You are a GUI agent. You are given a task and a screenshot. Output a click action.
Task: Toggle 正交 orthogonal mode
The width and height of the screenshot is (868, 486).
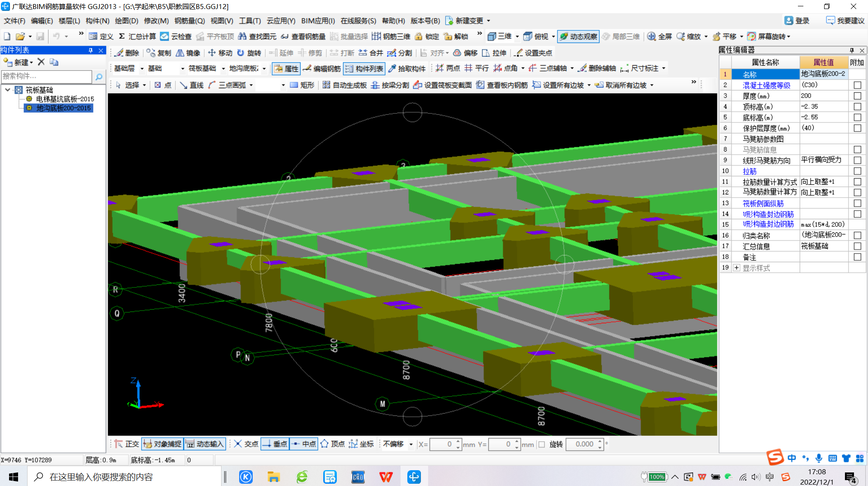[x=127, y=444]
